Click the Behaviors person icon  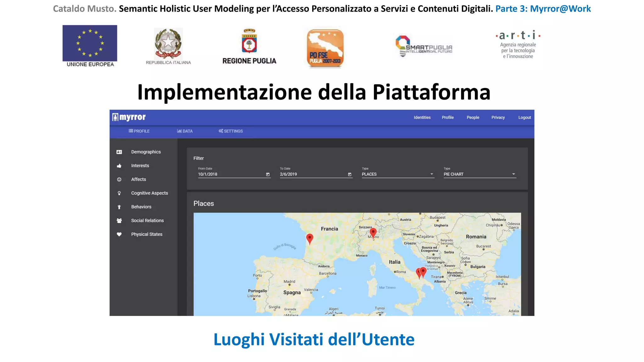click(119, 207)
